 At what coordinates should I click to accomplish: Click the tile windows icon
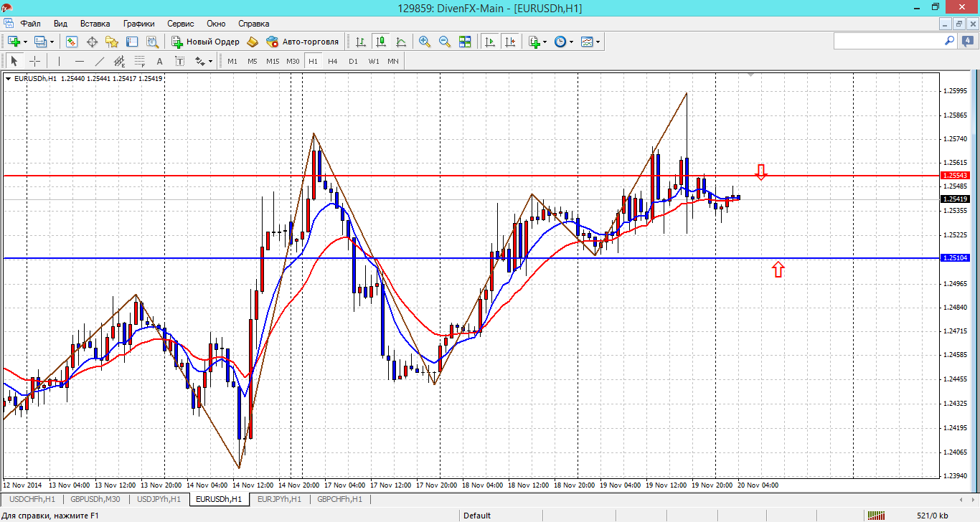[x=465, y=42]
